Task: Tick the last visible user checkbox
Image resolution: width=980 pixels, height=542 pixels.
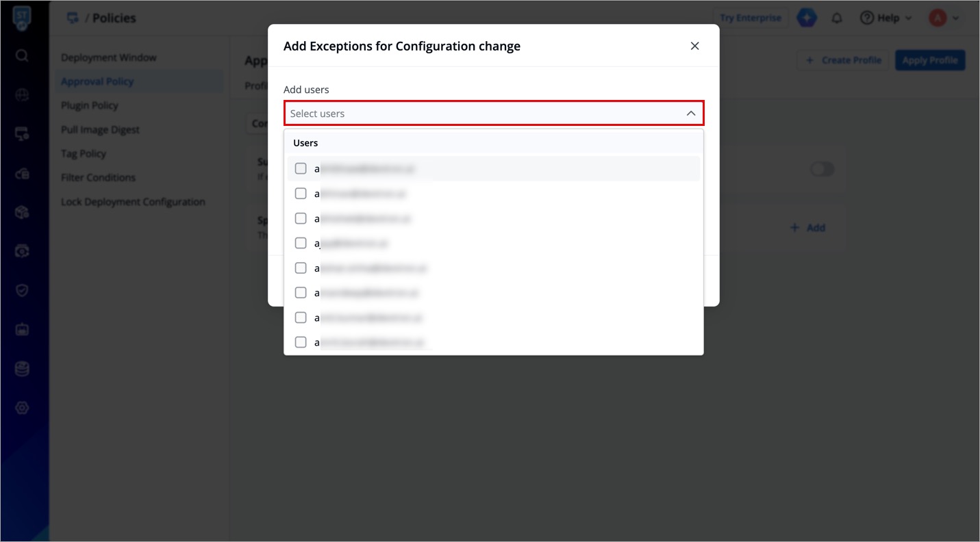Action: click(301, 342)
